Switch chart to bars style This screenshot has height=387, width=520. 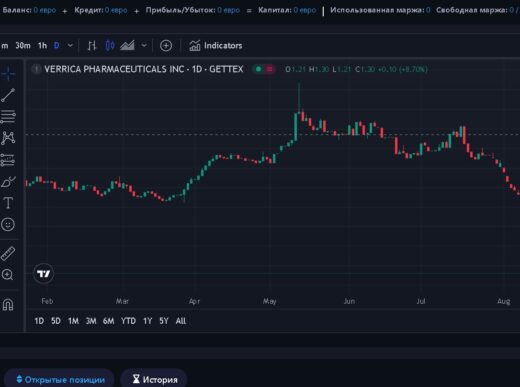[x=92, y=46]
